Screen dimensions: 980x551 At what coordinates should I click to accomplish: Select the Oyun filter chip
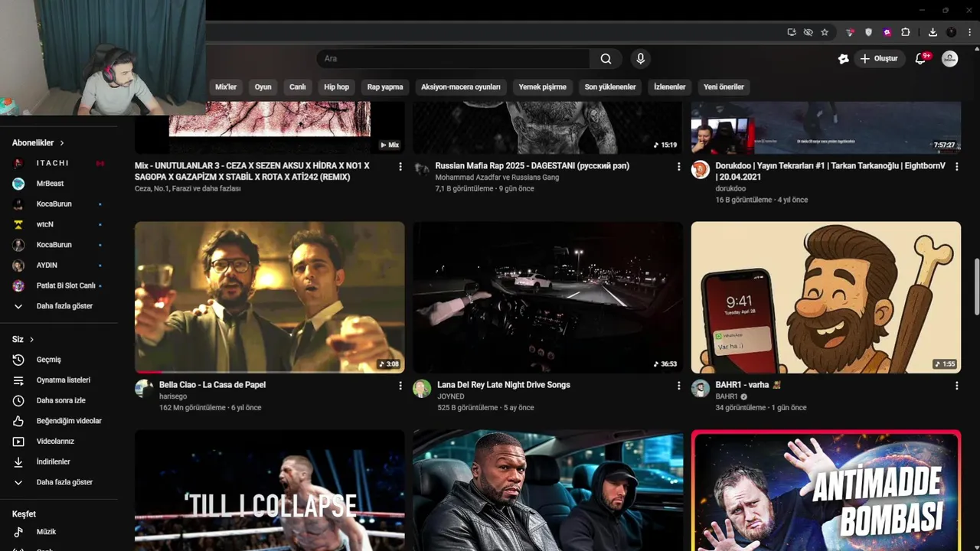(x=263, y=87)
